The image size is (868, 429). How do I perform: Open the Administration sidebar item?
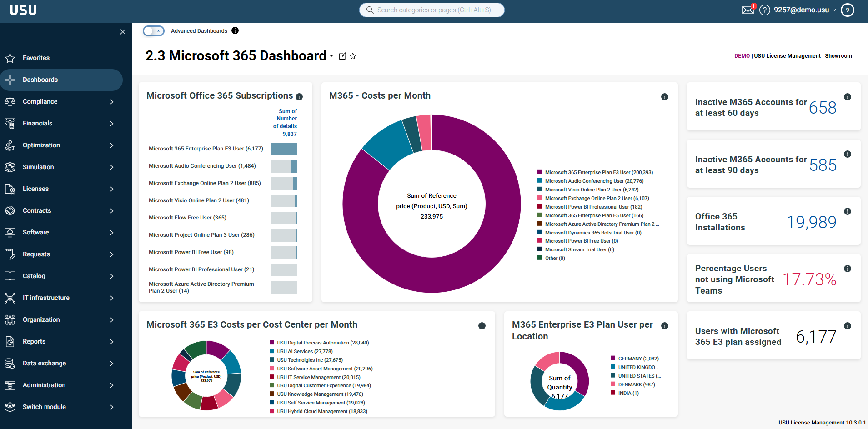tap(61, 385)
